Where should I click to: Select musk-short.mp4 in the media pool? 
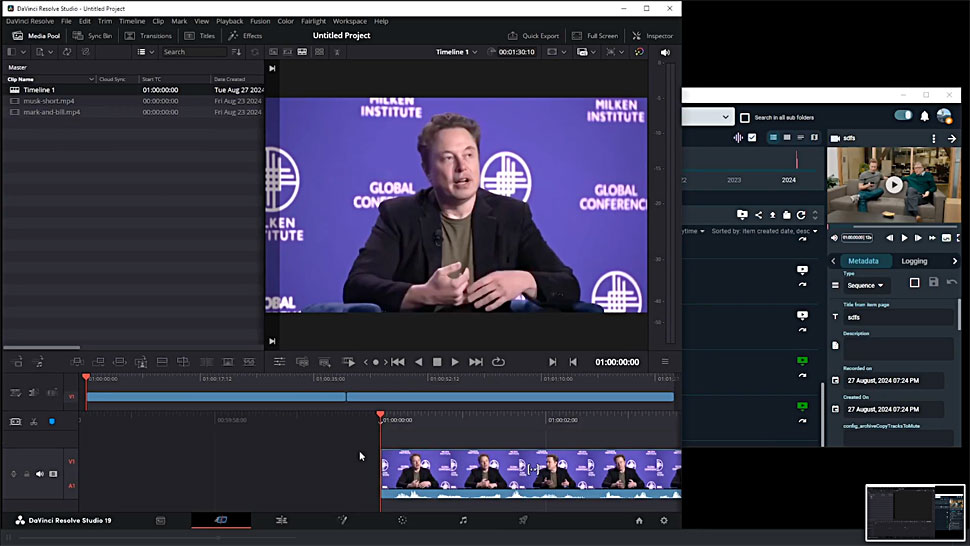click(x=49, y=101)
